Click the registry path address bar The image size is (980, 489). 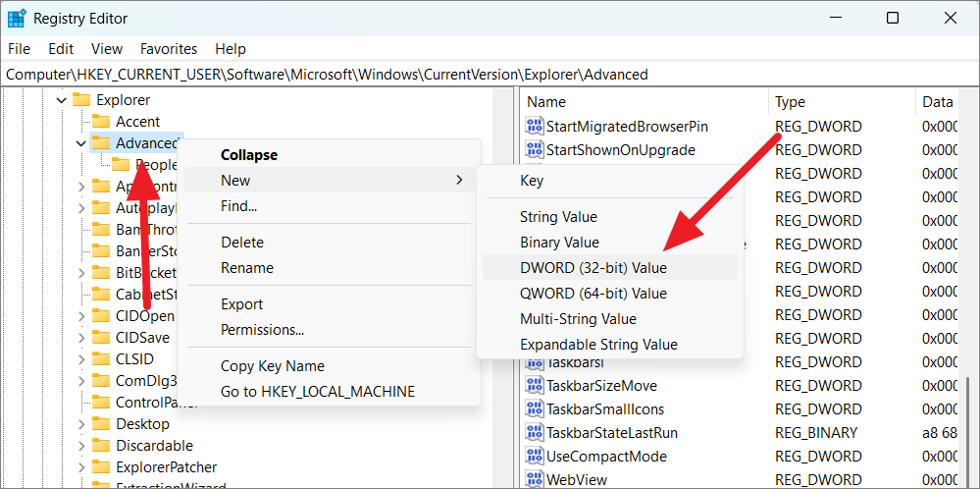tap(490, 75)
